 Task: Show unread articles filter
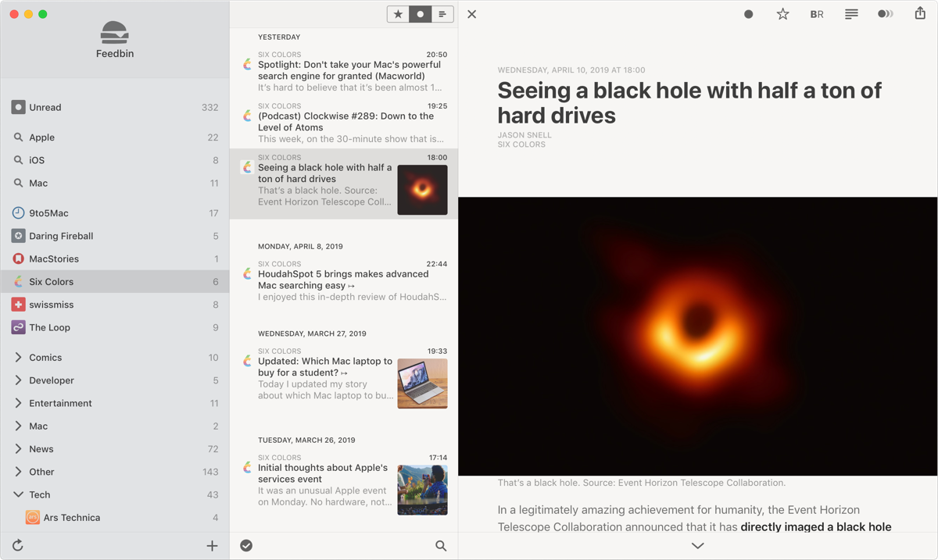(420, 13)
